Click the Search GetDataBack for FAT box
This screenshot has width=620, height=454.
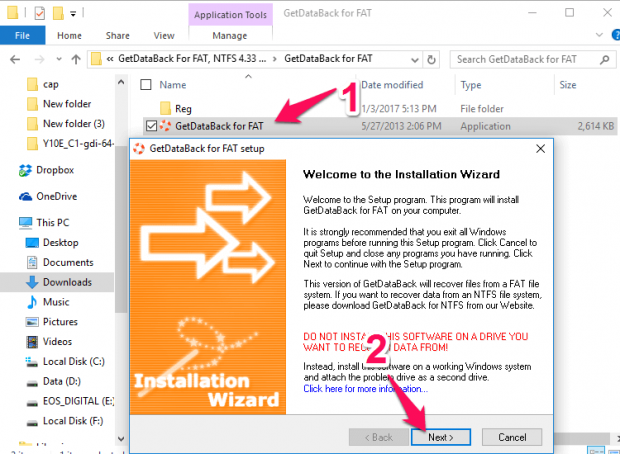pyautogui.click(x=530, y=60)
